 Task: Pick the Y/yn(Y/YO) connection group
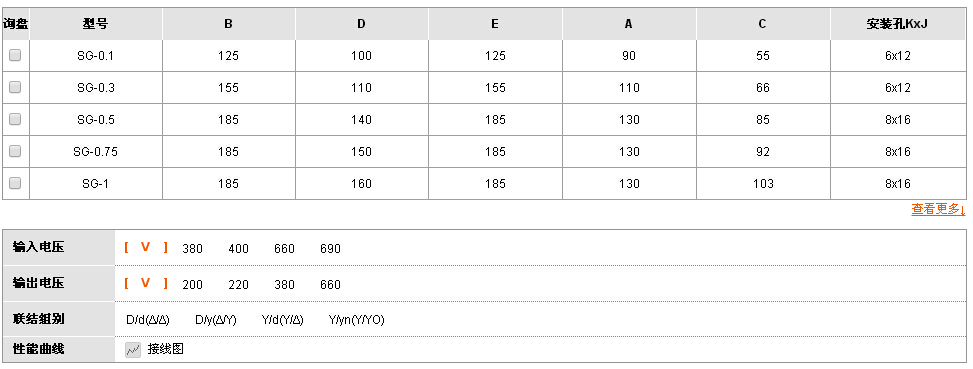(357, 320)
